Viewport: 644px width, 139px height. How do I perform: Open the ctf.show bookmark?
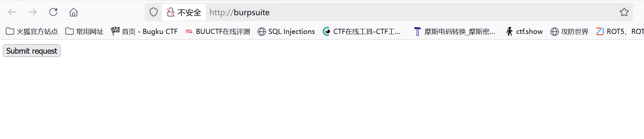(524, 31)
